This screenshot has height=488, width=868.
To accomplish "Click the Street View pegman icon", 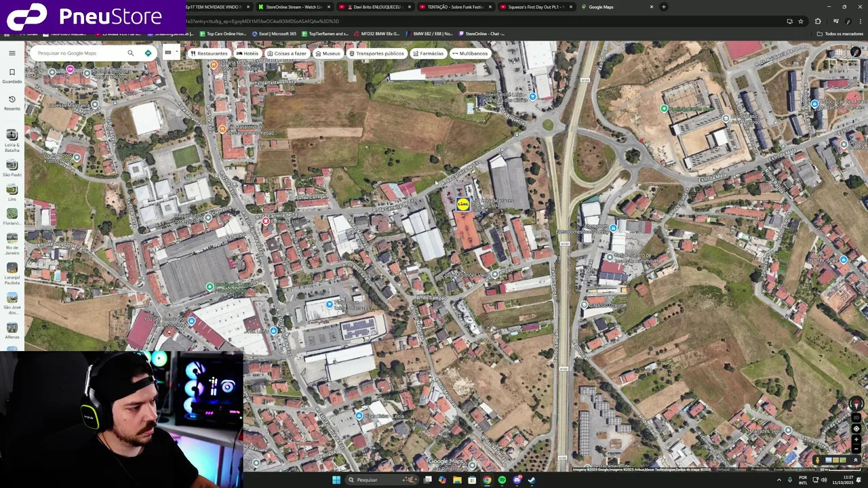I will (x=817, y=460).
